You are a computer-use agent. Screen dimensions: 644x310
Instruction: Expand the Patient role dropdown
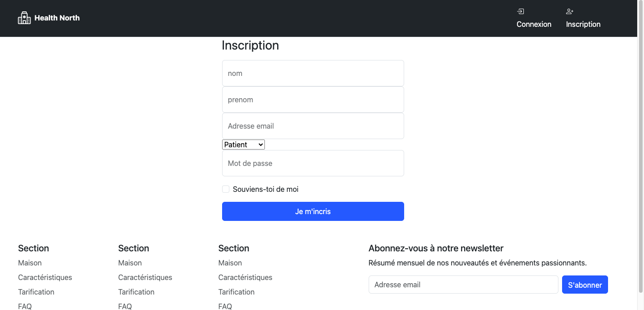pos(243,145)
